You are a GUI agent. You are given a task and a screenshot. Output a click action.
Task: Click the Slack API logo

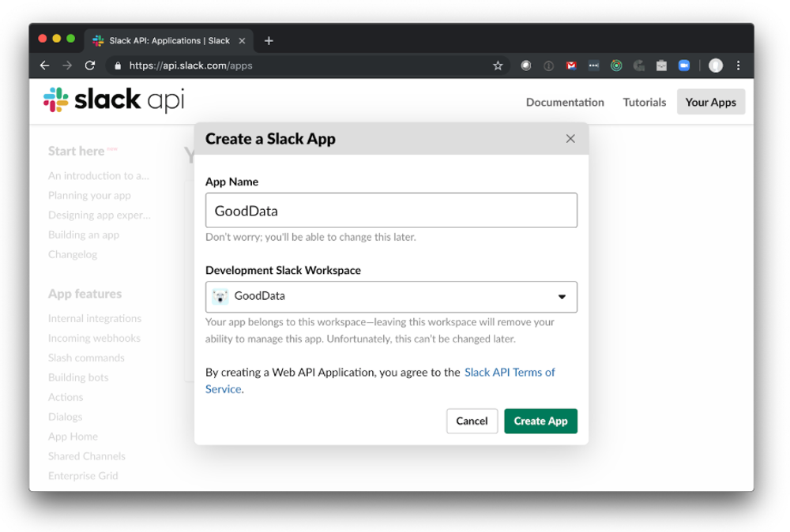pyautogui.click(x=114, y=99)
